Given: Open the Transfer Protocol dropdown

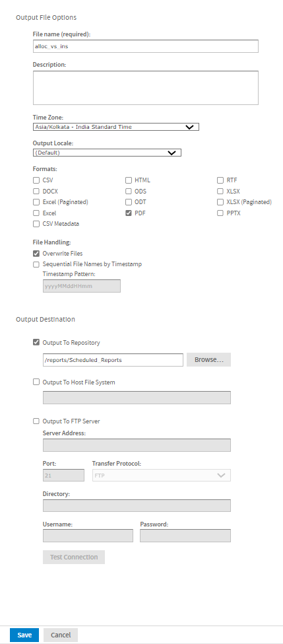Looking at the screenshot, I should pos(162,475).
